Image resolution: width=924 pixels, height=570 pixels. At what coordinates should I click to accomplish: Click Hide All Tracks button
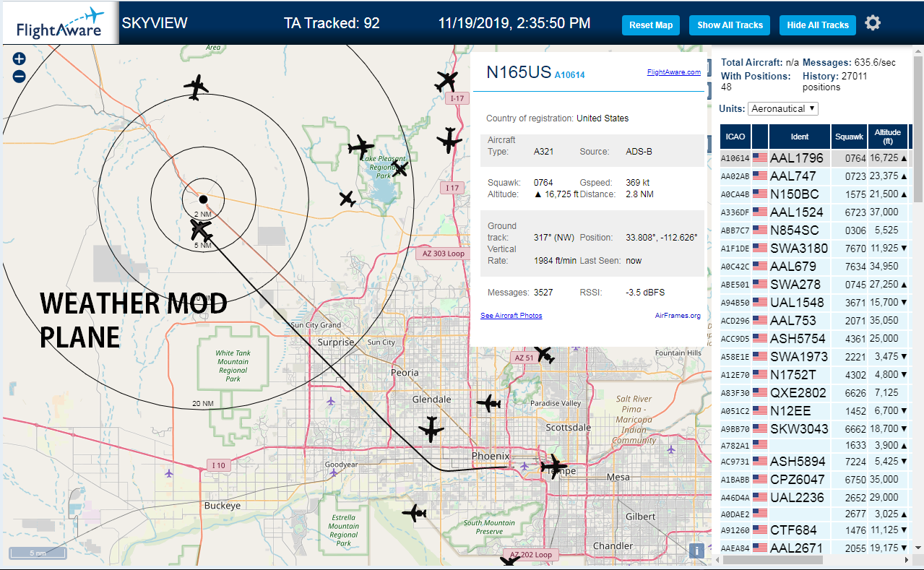tap(818, 25)
